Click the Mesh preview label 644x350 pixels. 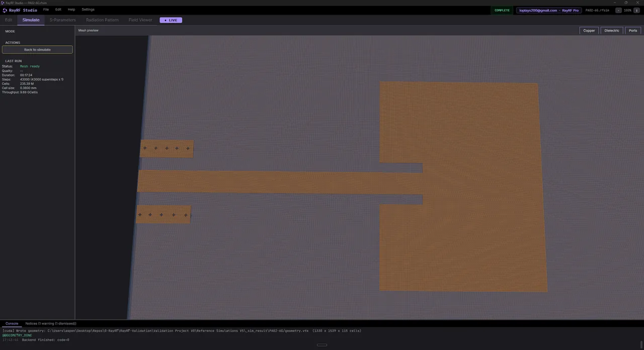coord(88,30)
